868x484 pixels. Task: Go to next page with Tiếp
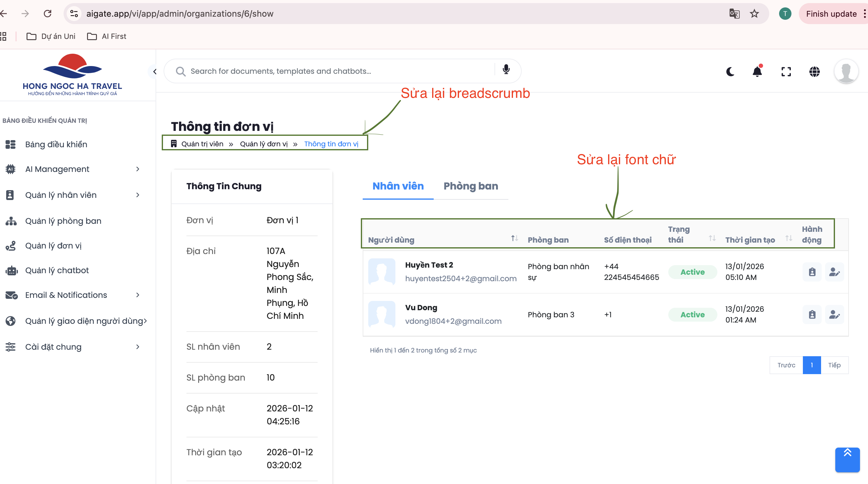[834, 365]
